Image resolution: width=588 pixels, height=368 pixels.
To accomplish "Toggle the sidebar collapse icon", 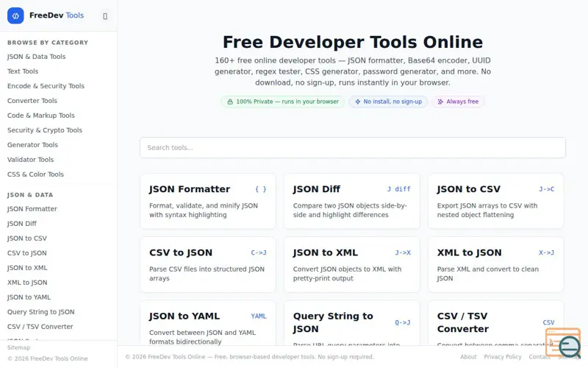I will click(105, 16).
